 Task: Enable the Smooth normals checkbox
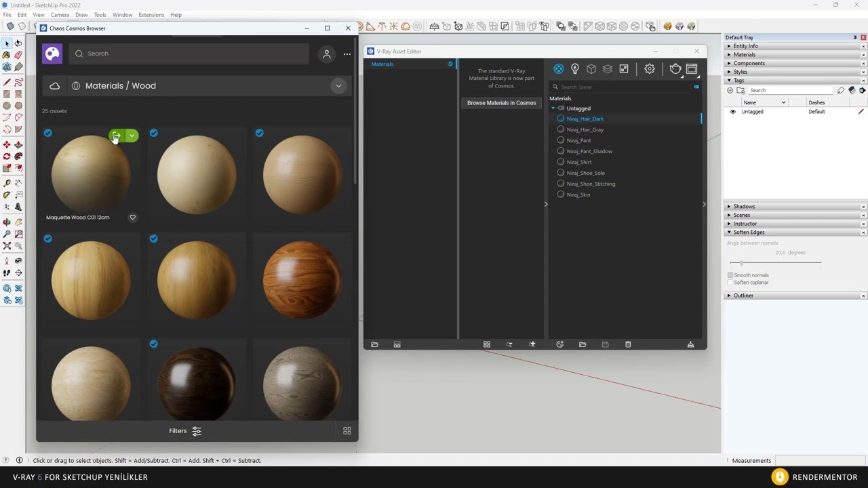(x=730, y=275)
